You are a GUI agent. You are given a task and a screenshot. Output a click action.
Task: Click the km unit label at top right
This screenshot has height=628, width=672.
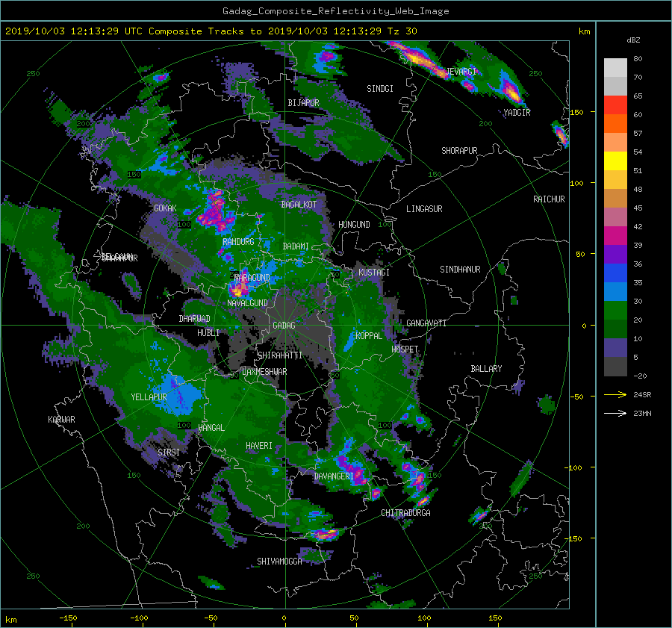[584, 31]
